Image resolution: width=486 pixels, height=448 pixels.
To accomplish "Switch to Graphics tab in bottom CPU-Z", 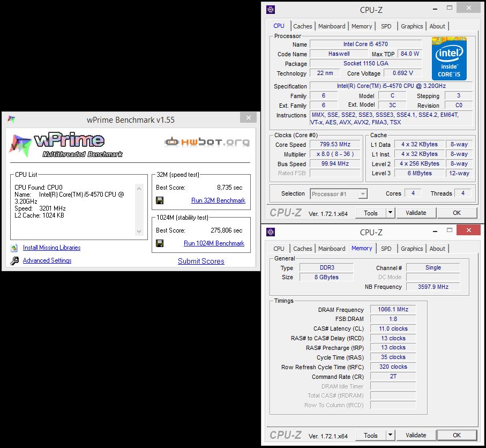I will click(x=412, y=249).
